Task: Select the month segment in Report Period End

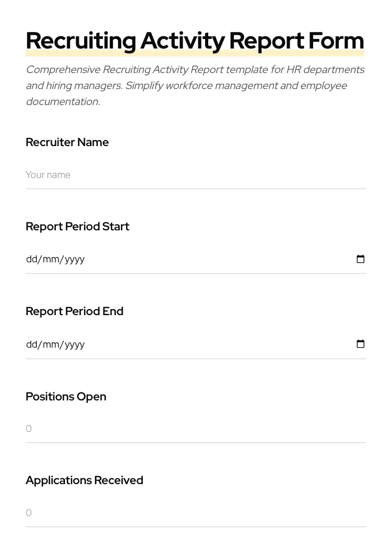Action: 52,344
